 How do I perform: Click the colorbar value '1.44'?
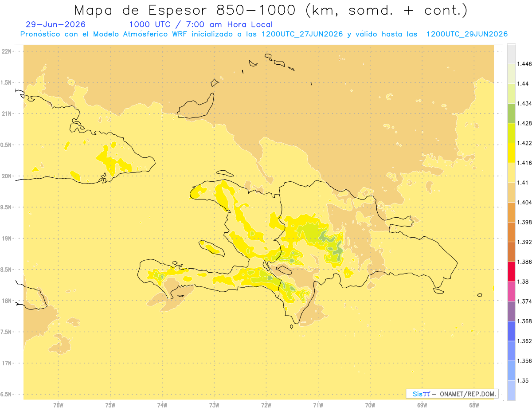tap(524, 83)
